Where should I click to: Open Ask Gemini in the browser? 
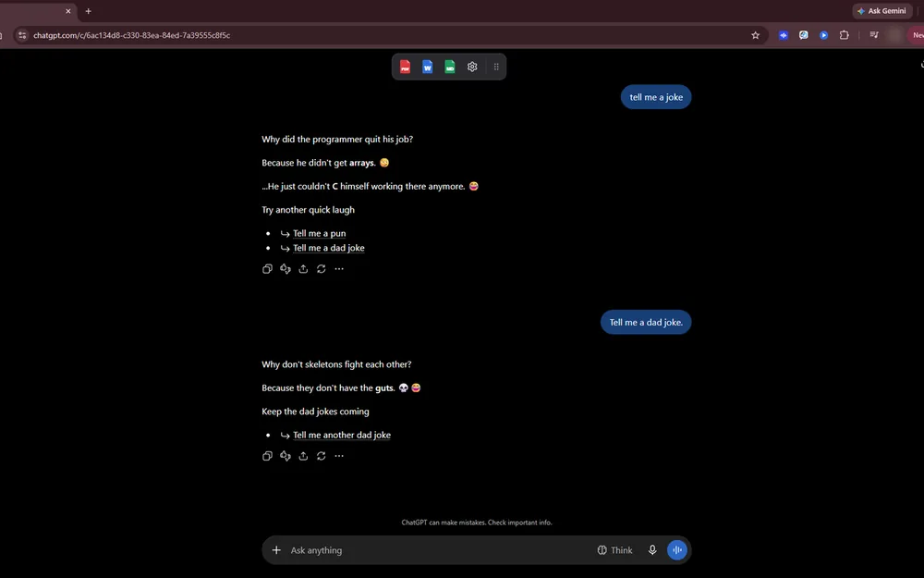[881, 10]
